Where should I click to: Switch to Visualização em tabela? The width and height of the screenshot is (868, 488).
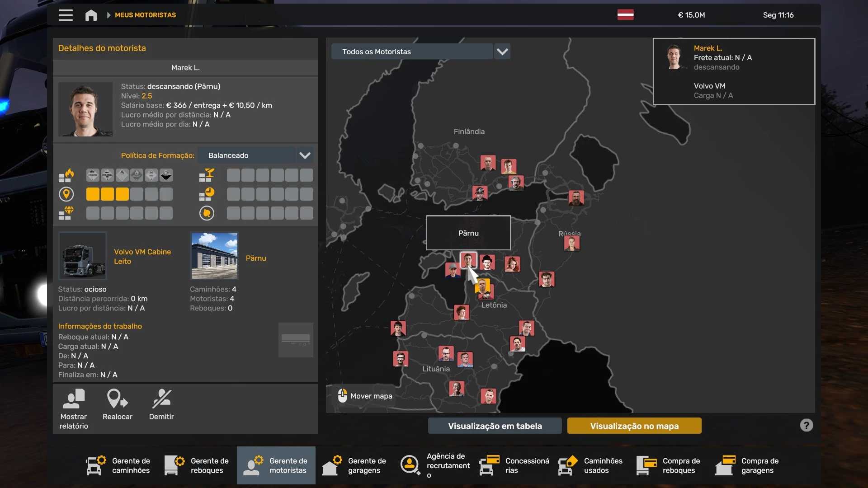tap(495, 426)
